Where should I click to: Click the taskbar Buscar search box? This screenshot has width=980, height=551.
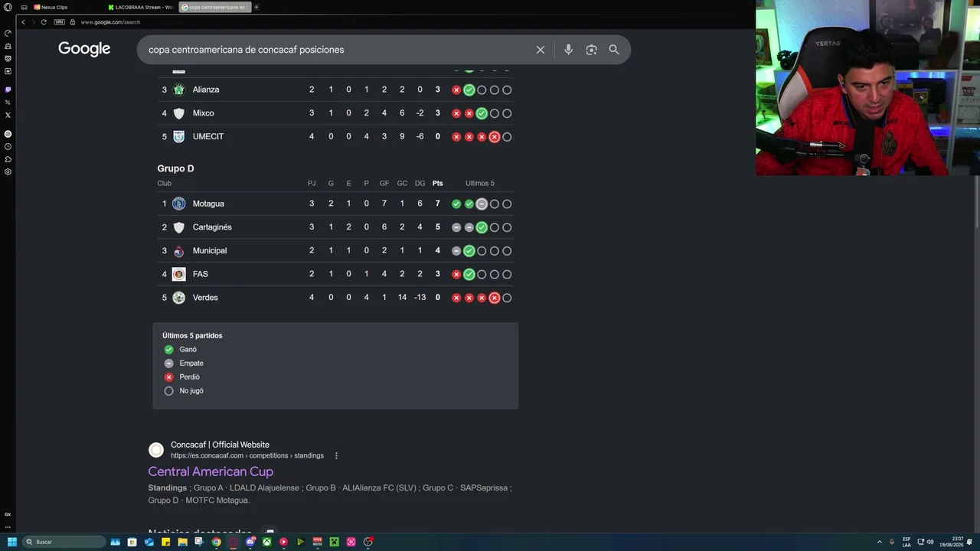[64, 542]
